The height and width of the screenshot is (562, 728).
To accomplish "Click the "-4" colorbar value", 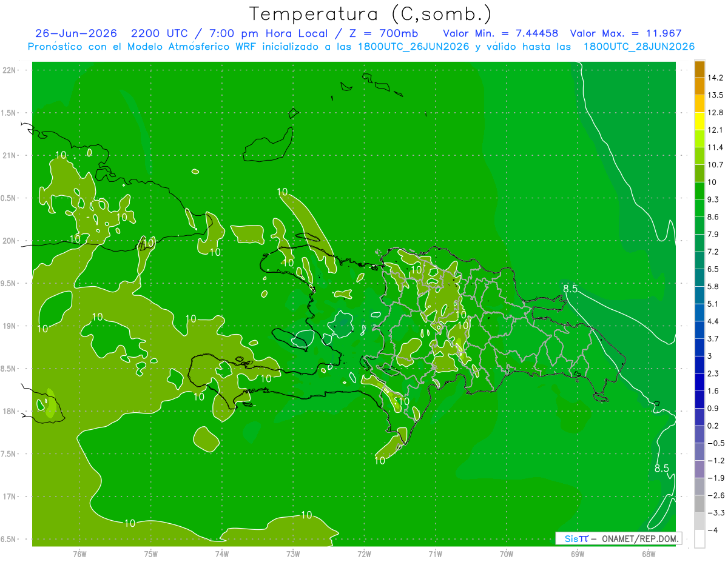I will [x=712, y=530].
